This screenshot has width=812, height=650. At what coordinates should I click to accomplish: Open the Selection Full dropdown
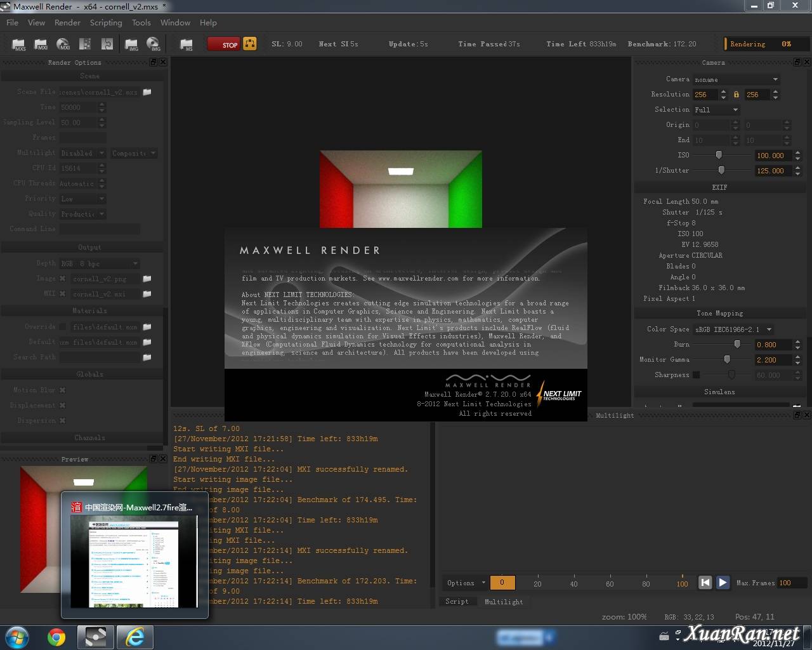(716, 110)
